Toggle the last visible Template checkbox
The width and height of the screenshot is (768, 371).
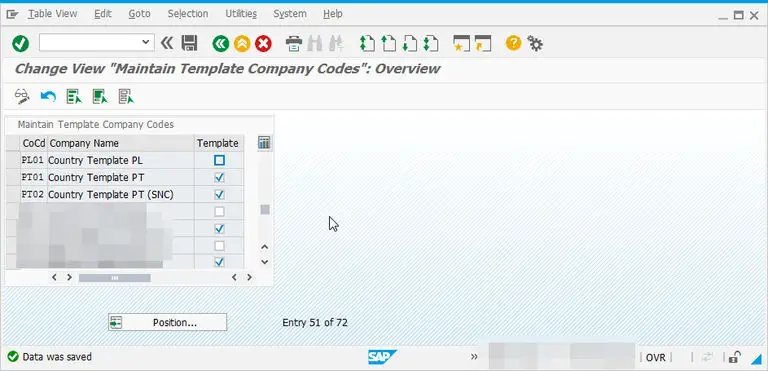219,262
